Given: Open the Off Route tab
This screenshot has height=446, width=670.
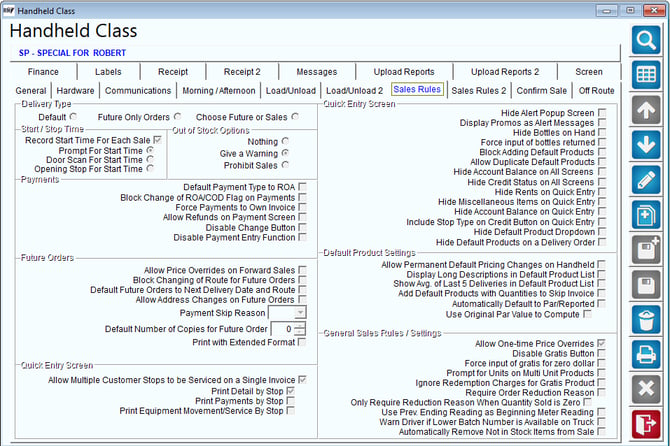Looking at the screenshot, I should click(597, 91).
